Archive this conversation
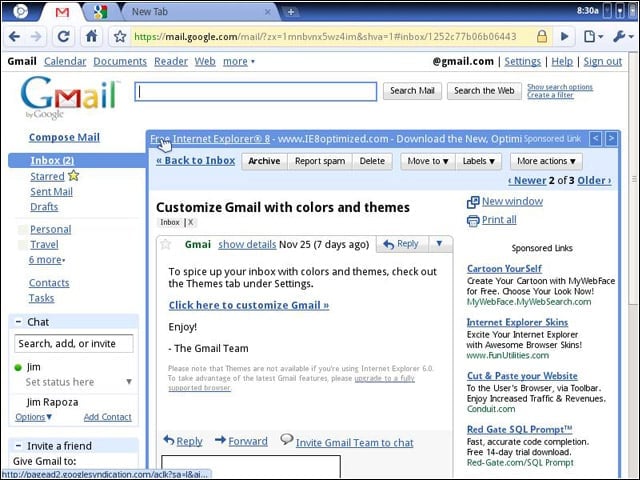Screen dimensions: 640x480 tap(264, 161)
